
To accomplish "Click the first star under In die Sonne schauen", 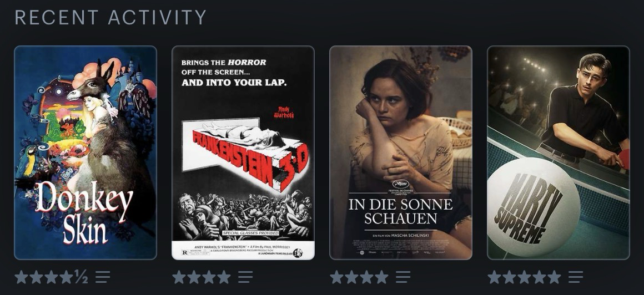I will coord(337,277).
